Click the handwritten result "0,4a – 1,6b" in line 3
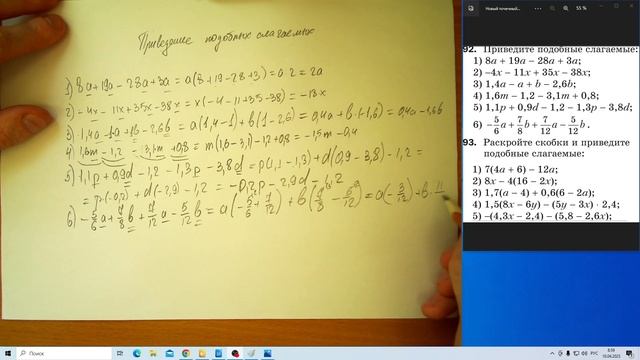The height and width of the screenshot is (360, 640). pyautogui.click(x=420, y=111)
